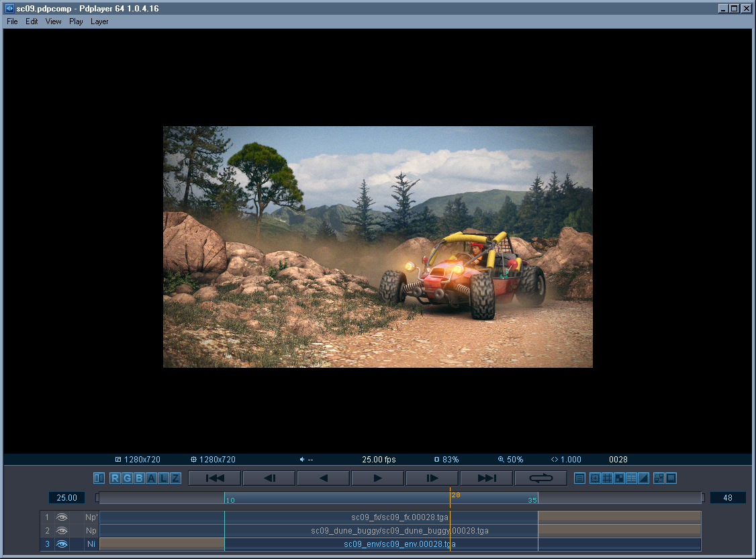This screenshot has height=559, width=756.
Task: Click the split-view icon left of RGB
Action: click(x=99, y=478)
